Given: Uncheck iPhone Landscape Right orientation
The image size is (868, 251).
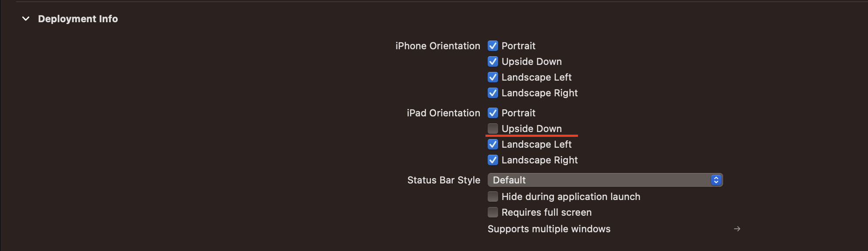Looking at the screenshot, I should coord(493,93).
